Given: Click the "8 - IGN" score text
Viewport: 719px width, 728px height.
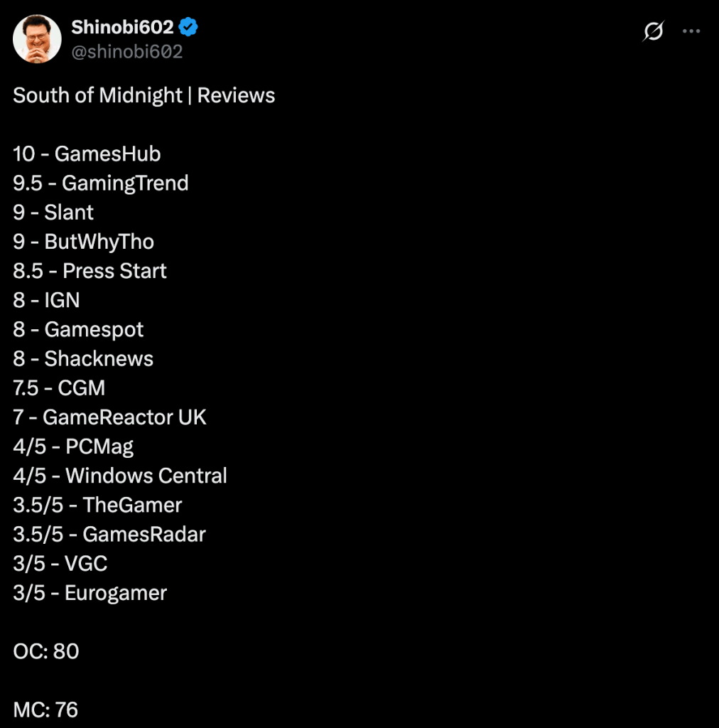Looking at the screenshot, I should click(x=46, y=300).
